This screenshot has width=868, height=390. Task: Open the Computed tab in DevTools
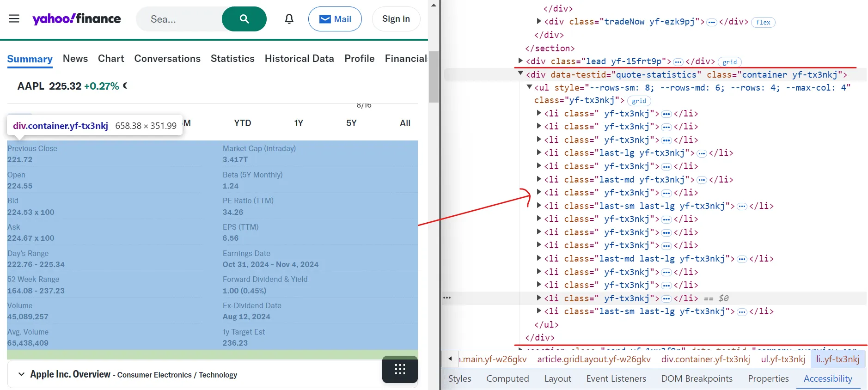[507, 378]
